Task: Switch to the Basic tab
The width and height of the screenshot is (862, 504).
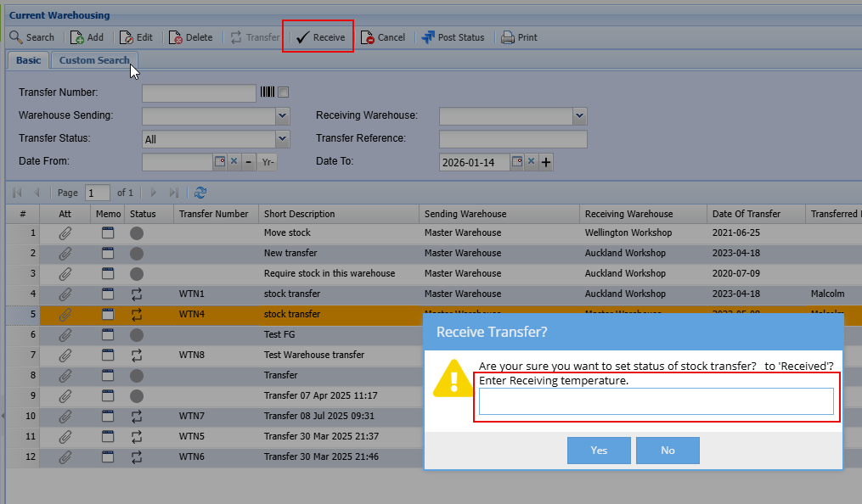Action: click(28, 60)
